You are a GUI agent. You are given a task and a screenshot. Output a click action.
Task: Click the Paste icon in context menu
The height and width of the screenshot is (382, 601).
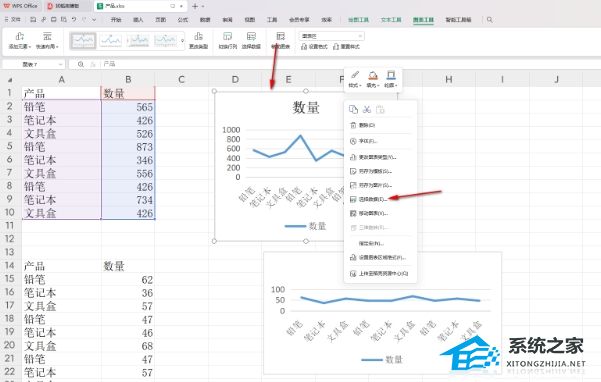pos(380,110)
